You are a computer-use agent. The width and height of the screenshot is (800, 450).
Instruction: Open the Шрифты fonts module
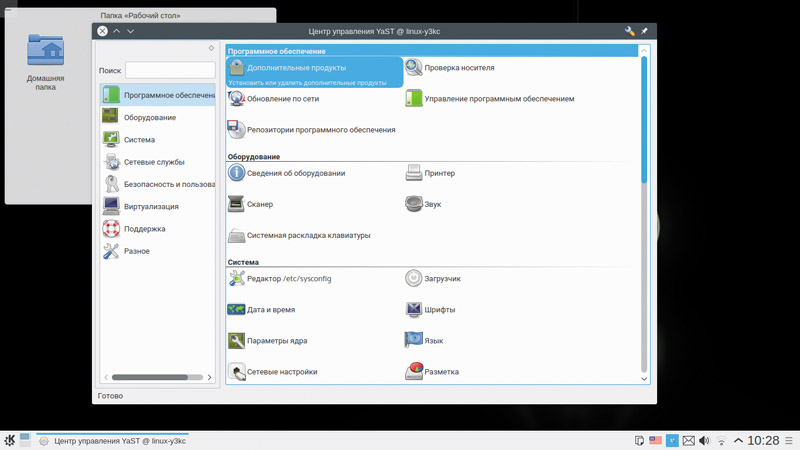(x=430, y=310)
